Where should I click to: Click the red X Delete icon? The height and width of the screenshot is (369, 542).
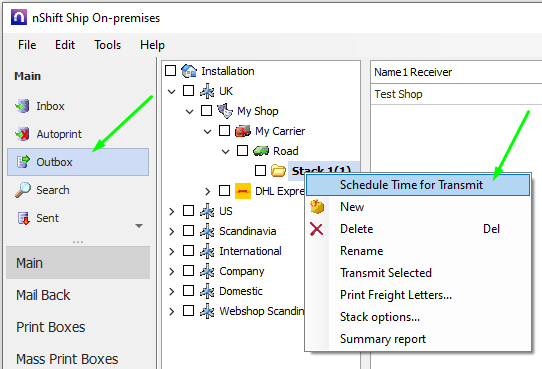(x=316, y=229)
